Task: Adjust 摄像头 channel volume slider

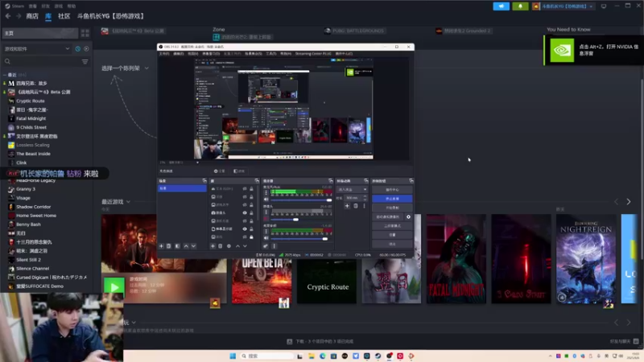Action: (x=301, y=219)
